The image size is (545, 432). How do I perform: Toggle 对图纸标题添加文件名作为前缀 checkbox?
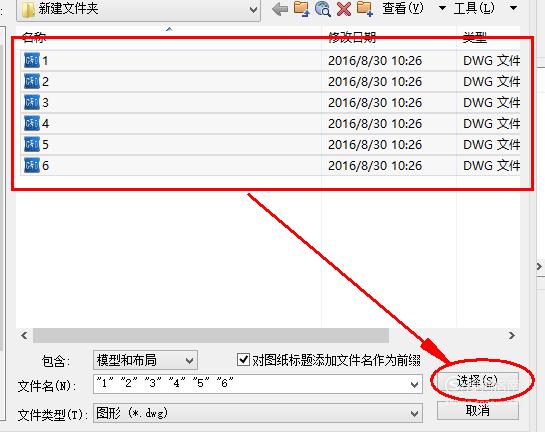click(x=243, y=360)
